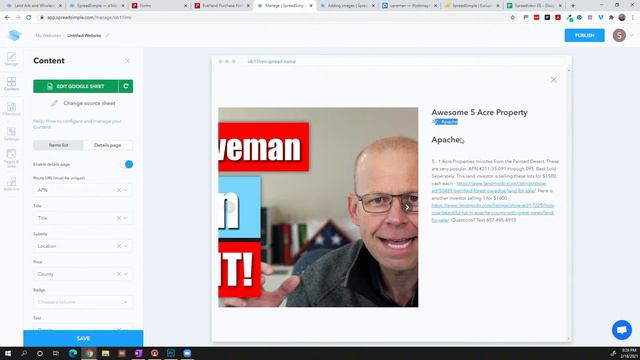The width and height of the screenshot is (640, 360).
Task: Open a new browser tab
Action: (573, 6)
